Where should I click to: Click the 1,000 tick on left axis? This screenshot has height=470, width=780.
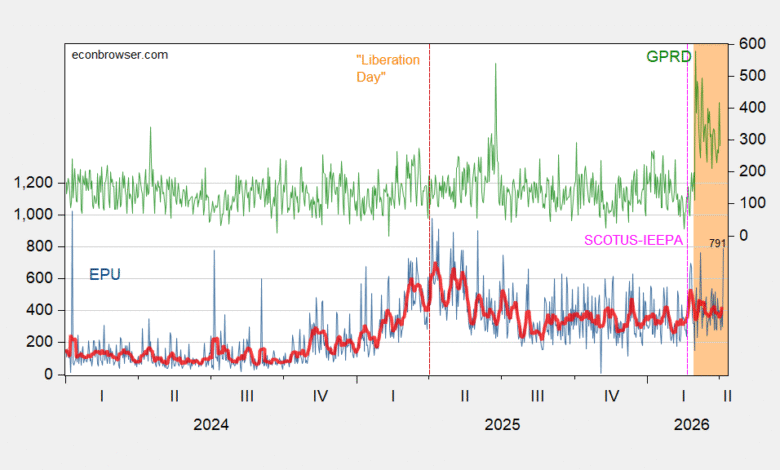click(x=39, y=215)
